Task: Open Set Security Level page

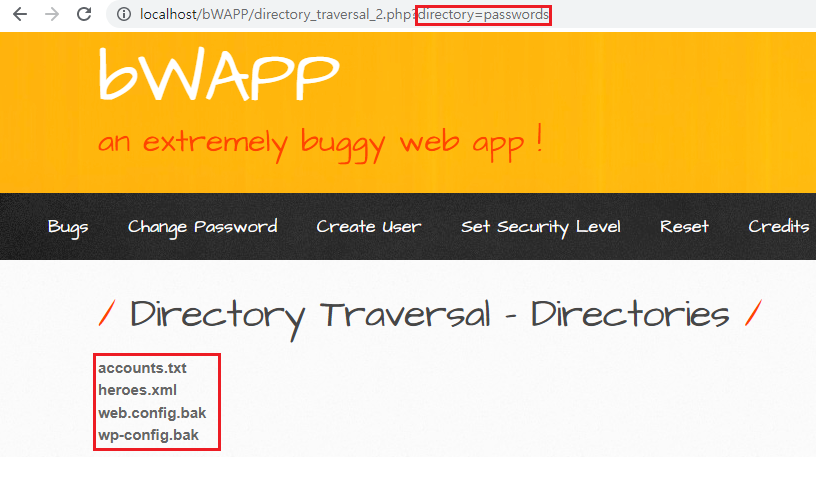Action: point(541,227)
